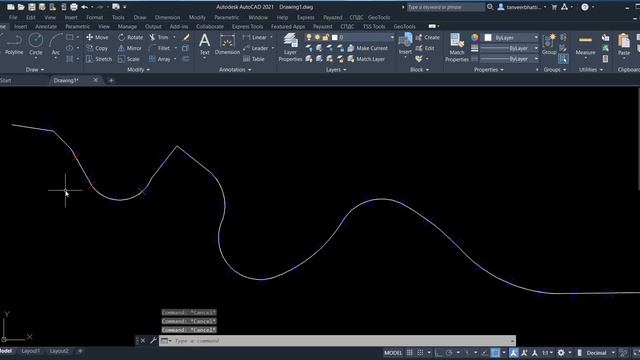This screenshot has width=640, height=360.
Task: Click the Group tool
Action: [549, 44]
